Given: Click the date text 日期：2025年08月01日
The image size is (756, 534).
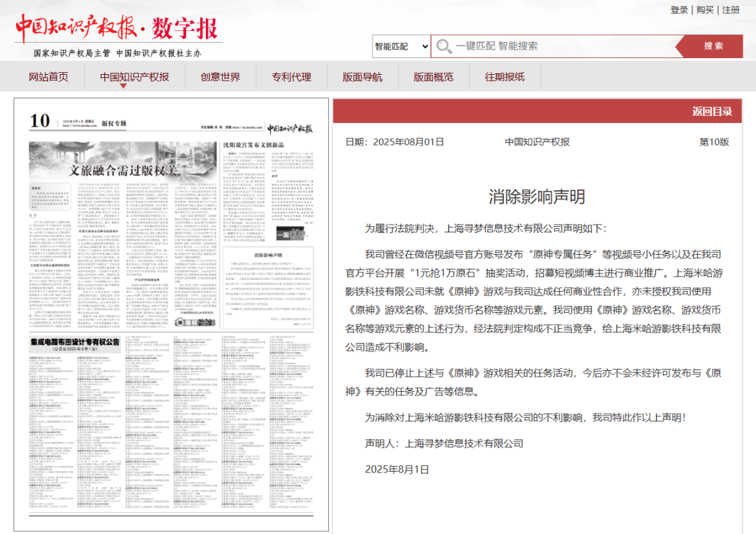Looking at the screenshot, I should point(394,142).
